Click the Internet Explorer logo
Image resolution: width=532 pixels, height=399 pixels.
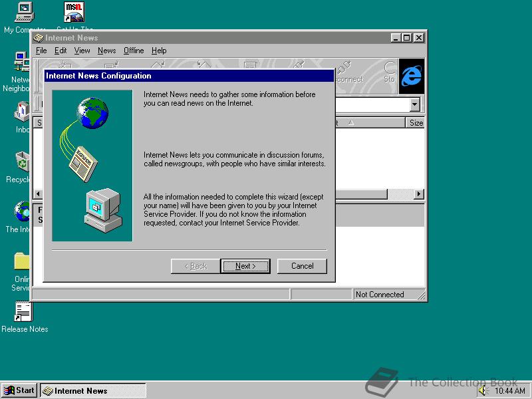(x=412, y=76)
